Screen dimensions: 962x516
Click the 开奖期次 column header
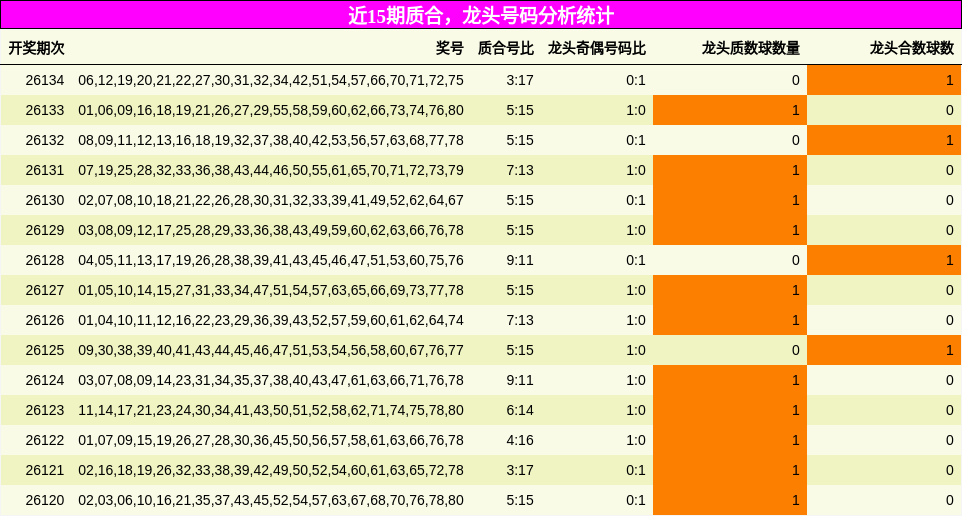[36, 48]
